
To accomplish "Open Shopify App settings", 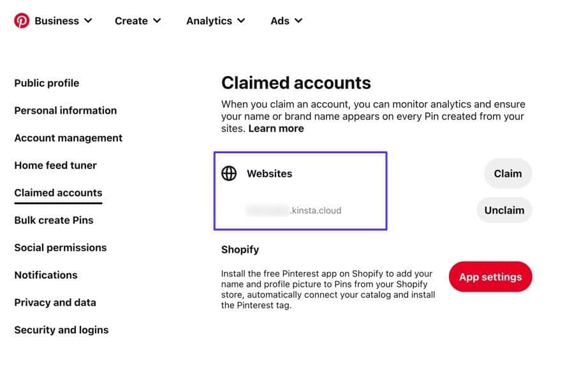I will 490,276.
